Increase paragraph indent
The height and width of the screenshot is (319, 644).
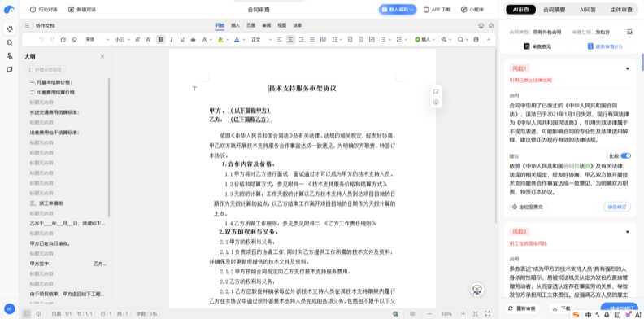pyautogui.click(x=360, y=39)
